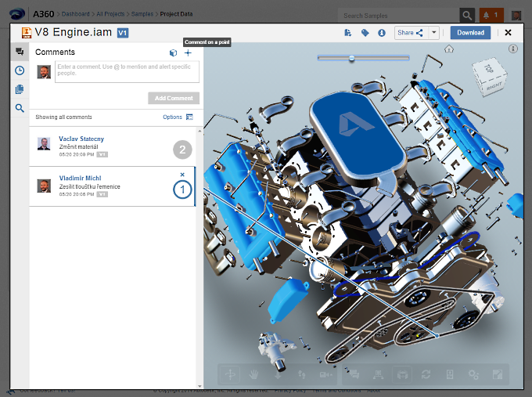The width and height of the screenshot is (532, 397).
Task: Click the comment list scrollbar down arrow
Action: pyautogui.click(x=199, y=386)
